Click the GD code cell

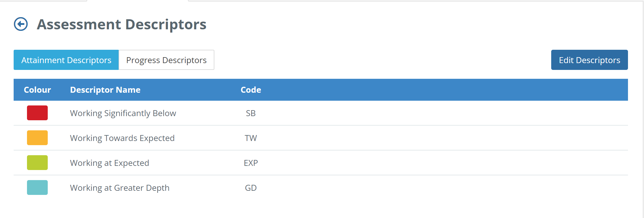[251, 188]
